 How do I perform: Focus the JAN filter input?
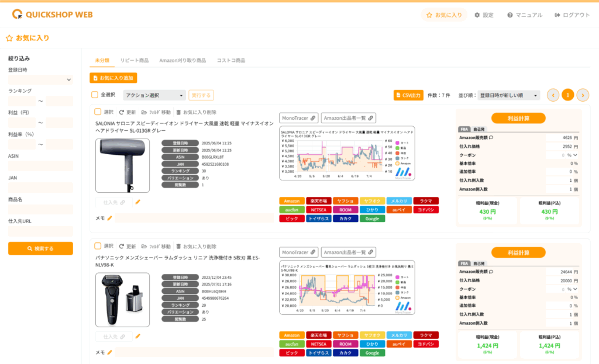click(x=40, y=188)
